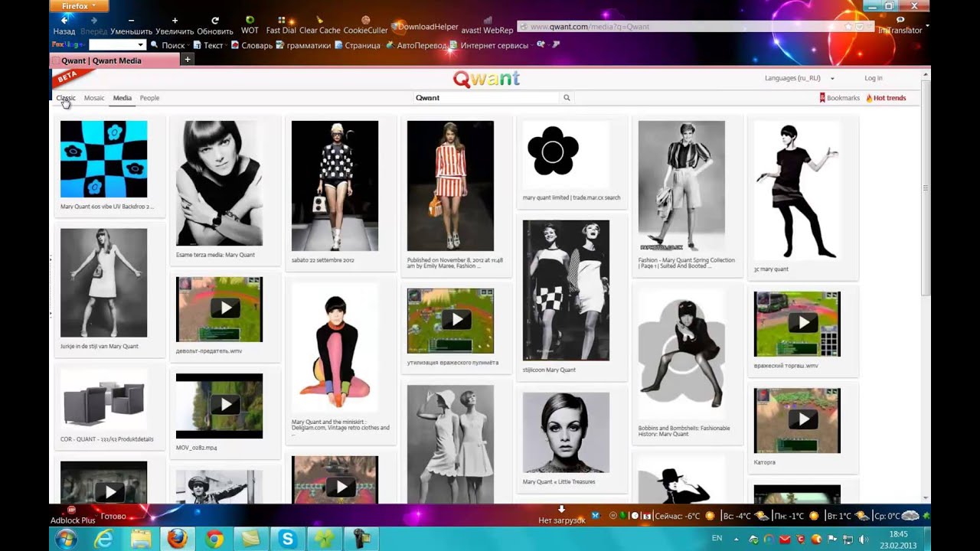Launch Google Chrome from the taskbar
Screen dimensions: 980x551
click(x=214, y=539)
